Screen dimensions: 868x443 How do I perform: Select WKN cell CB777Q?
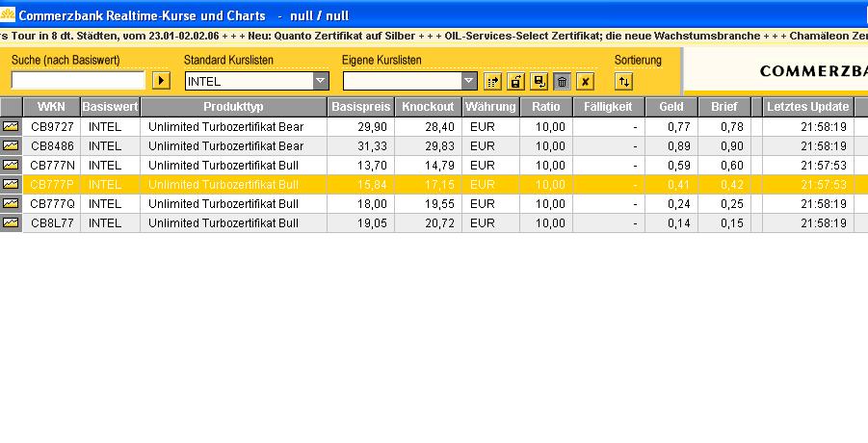click(x=52, y=203)
